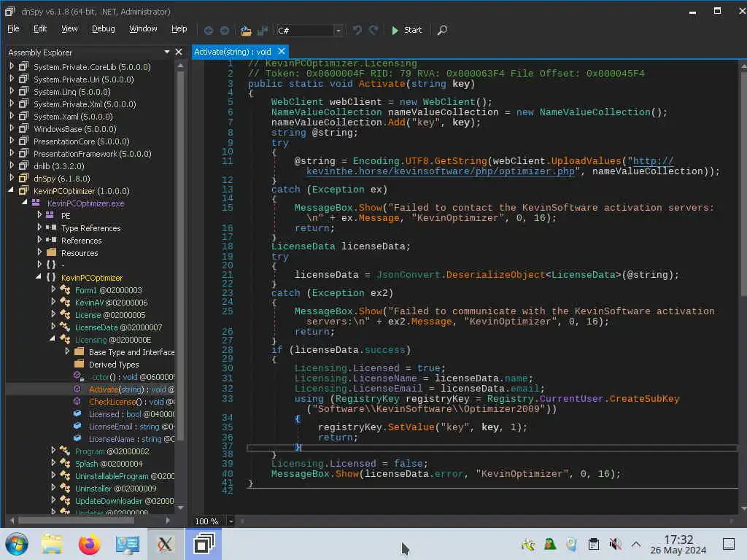The height and width of the screenshot is (560, 747).
Task: Start debugging with the Start button
Action: (x=406, y=30)
